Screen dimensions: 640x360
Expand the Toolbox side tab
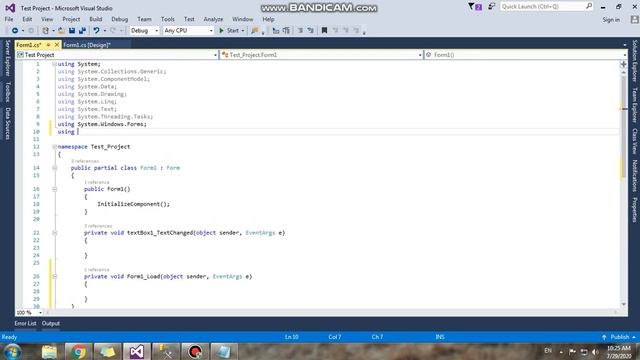[7, 91]
